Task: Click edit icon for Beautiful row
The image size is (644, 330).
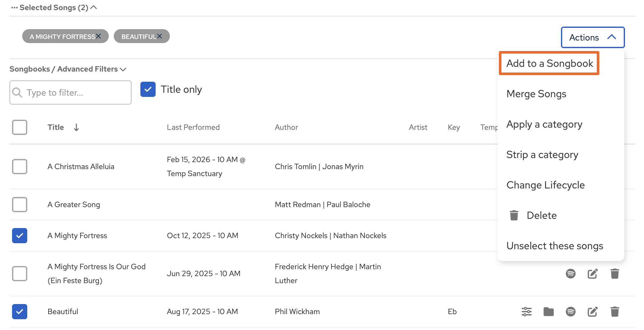Action: 592,312
